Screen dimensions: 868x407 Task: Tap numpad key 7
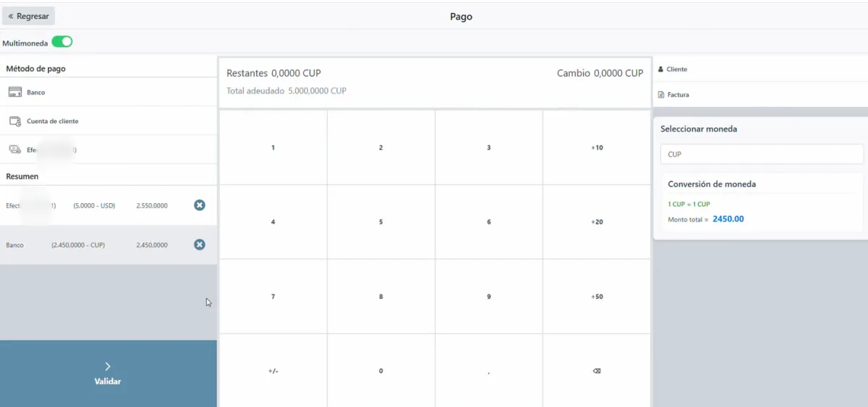273,296
